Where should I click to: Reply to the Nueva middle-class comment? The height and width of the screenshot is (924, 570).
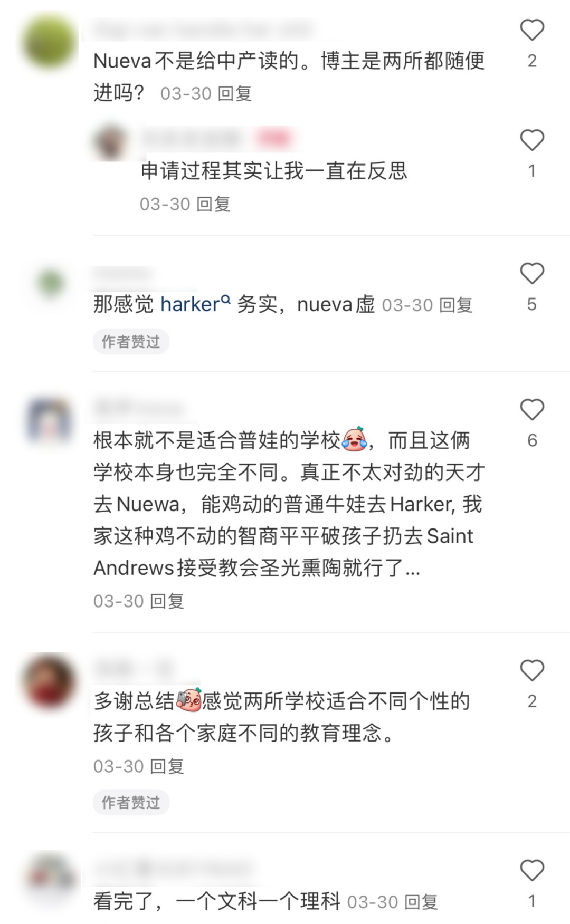(x=235, y=94)
